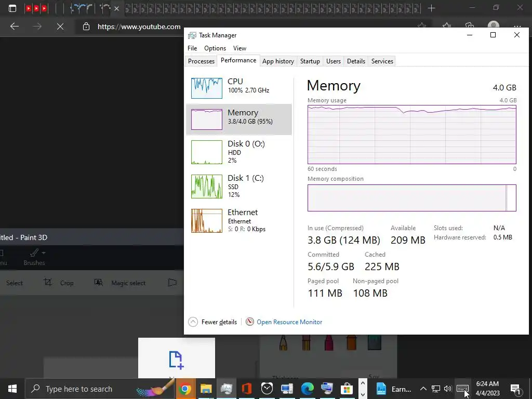Open the Services tab

[x=382, y=61]
